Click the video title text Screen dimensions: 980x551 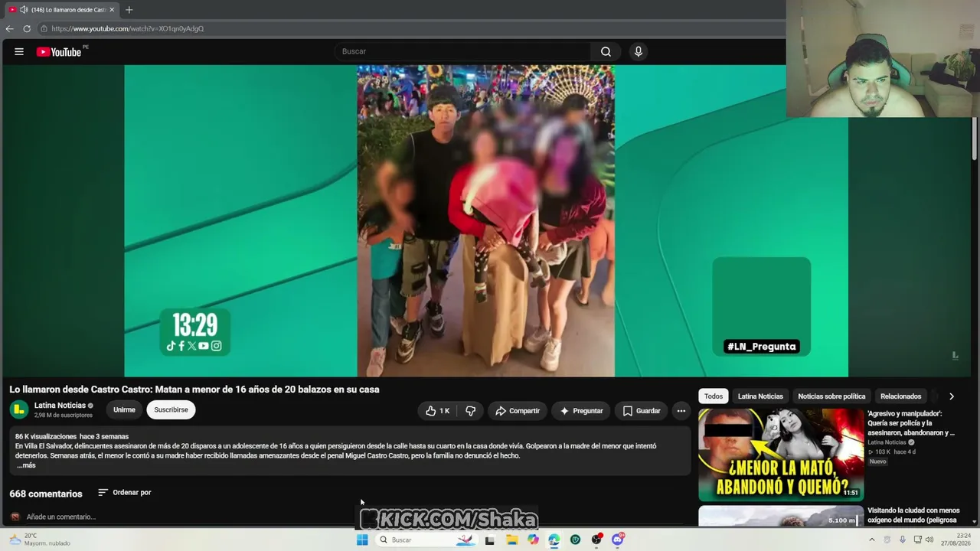click(x=194, y=390)
